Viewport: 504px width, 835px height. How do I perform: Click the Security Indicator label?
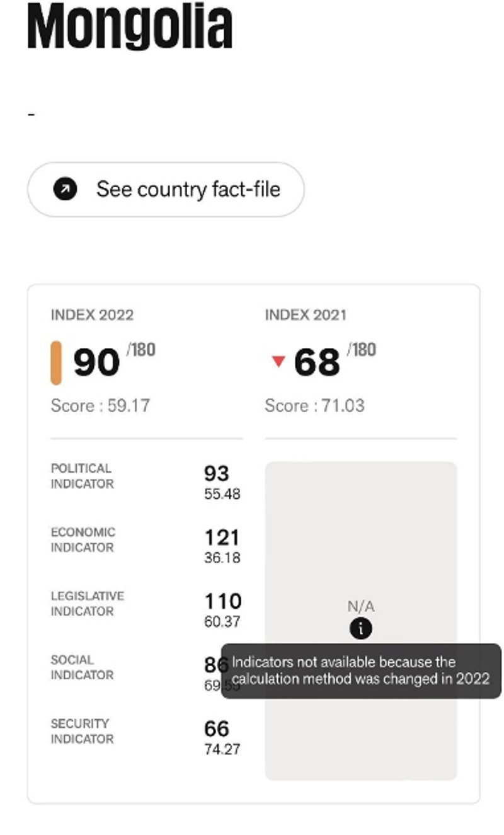(82, 731)
